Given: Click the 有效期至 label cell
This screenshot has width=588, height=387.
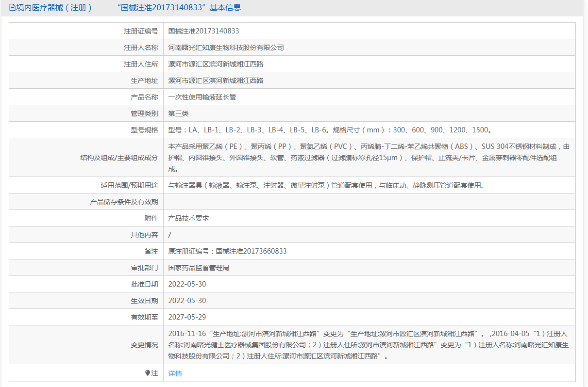Looking at the screenshot, I should pos(86,317).
